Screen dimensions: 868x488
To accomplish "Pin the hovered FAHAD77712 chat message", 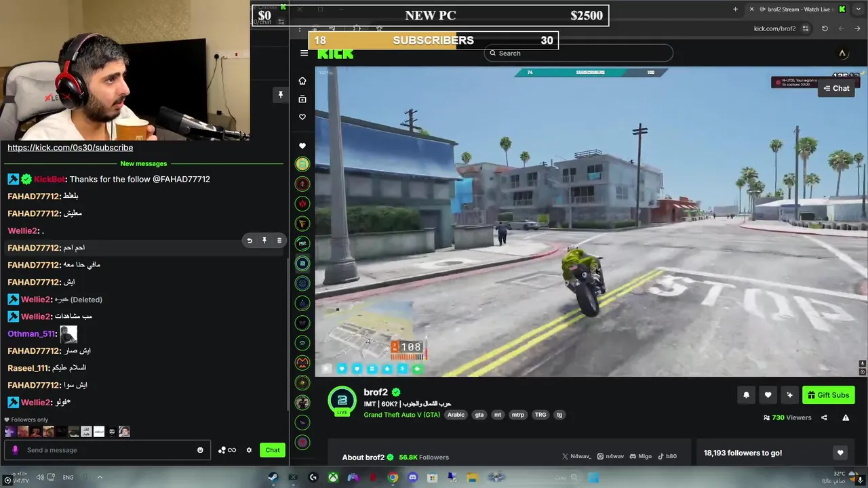I will (264, 241).
